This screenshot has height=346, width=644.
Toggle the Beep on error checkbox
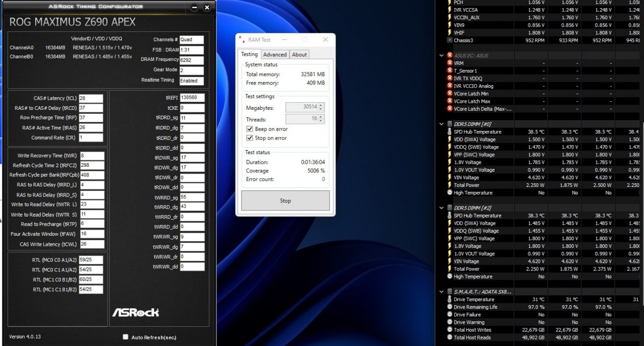click(250, 129)
